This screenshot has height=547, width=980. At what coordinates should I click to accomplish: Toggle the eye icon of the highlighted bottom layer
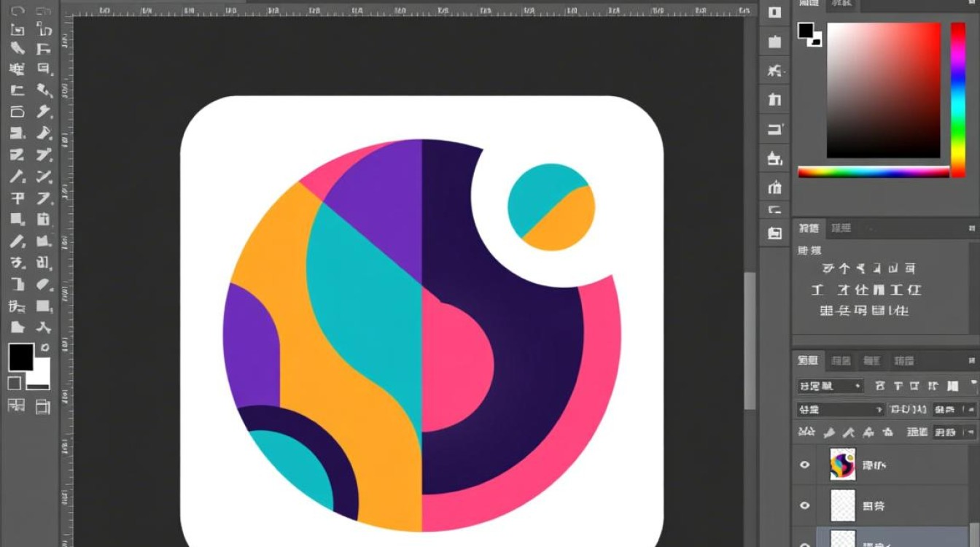805,543
